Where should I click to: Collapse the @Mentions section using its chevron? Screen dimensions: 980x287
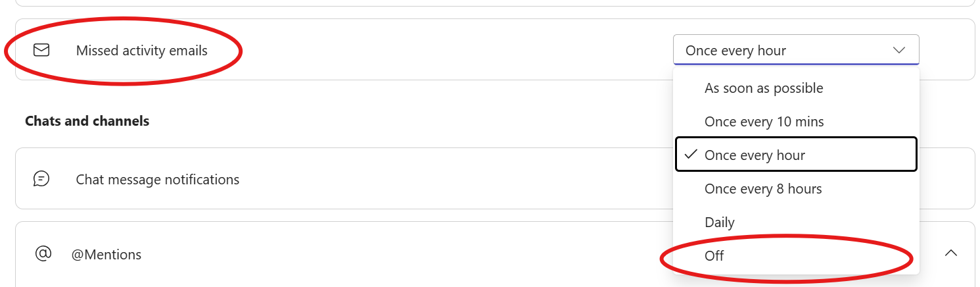coord(950,253)
